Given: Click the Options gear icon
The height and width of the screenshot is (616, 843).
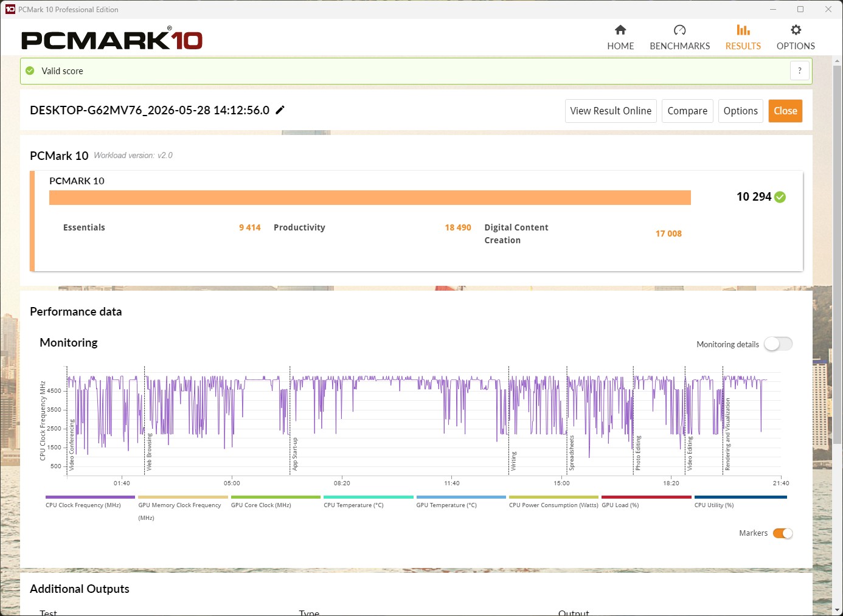Looking at the screenshot, I should 796,30.
